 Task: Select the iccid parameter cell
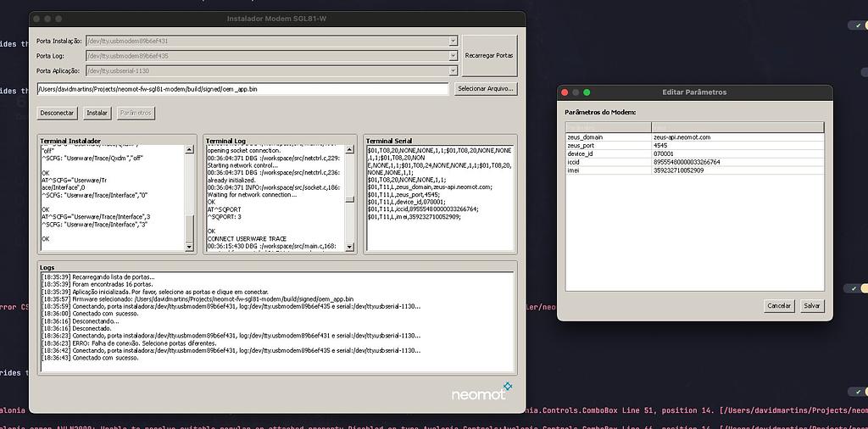(x=609, y=162)
